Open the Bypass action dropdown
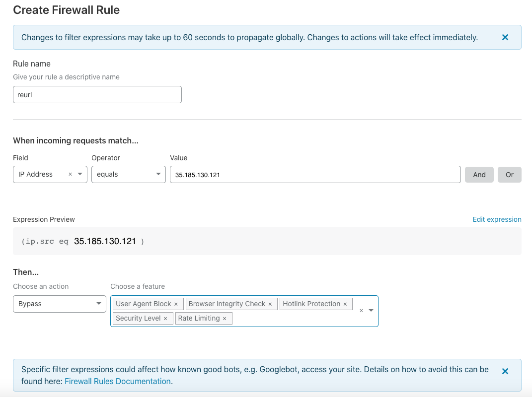This screenshot has width=532, height=397. click(59, 304)
